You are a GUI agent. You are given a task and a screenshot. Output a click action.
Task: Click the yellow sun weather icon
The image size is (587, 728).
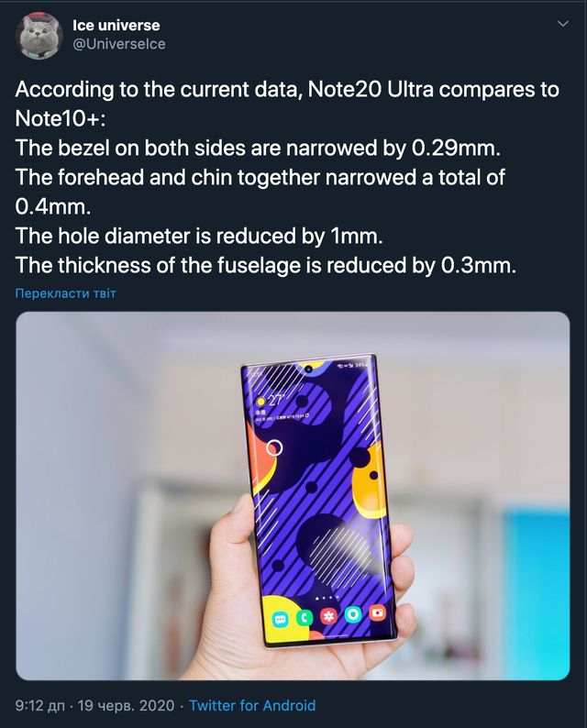[x=261, y=402]
